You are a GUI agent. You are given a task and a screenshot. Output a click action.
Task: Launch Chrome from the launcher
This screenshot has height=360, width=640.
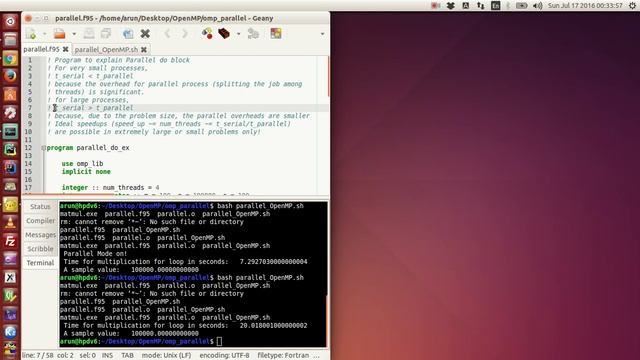10,59
